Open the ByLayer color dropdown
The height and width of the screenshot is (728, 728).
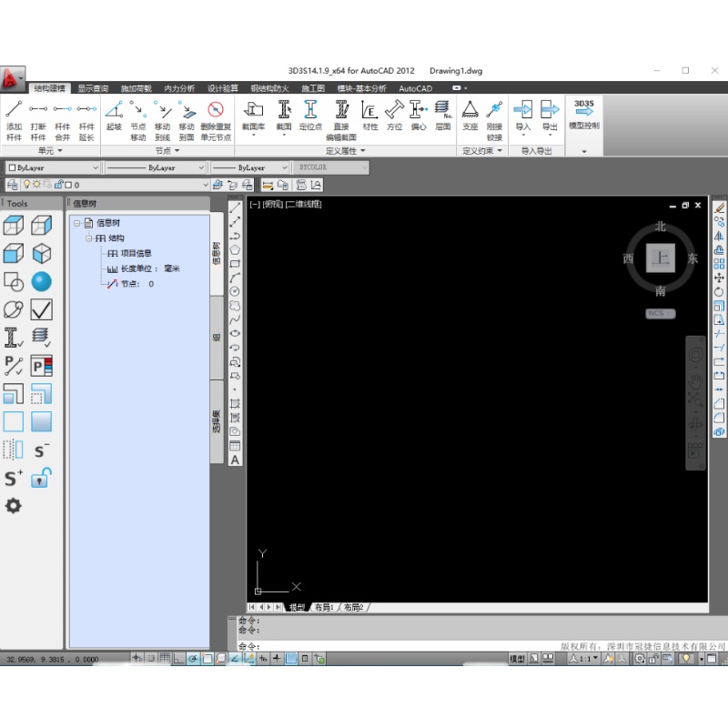click(x=53, y=167)
